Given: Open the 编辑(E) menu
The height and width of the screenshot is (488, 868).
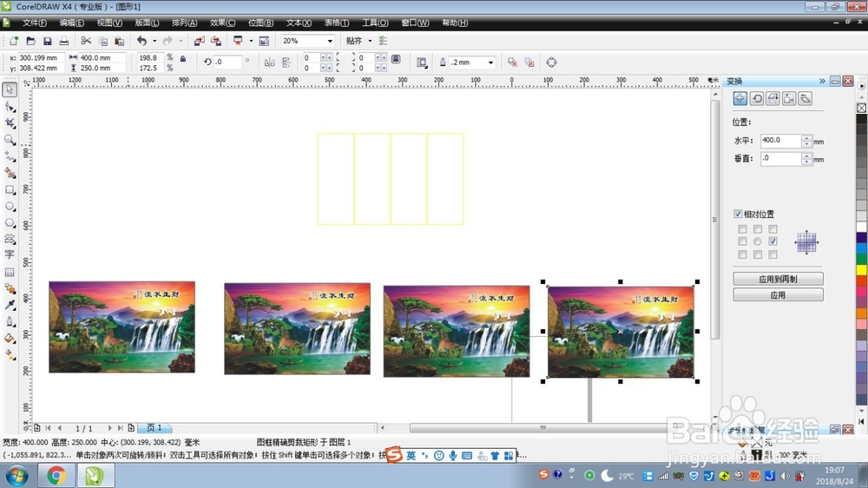Looking at the screenshot, I should (71, 23).
